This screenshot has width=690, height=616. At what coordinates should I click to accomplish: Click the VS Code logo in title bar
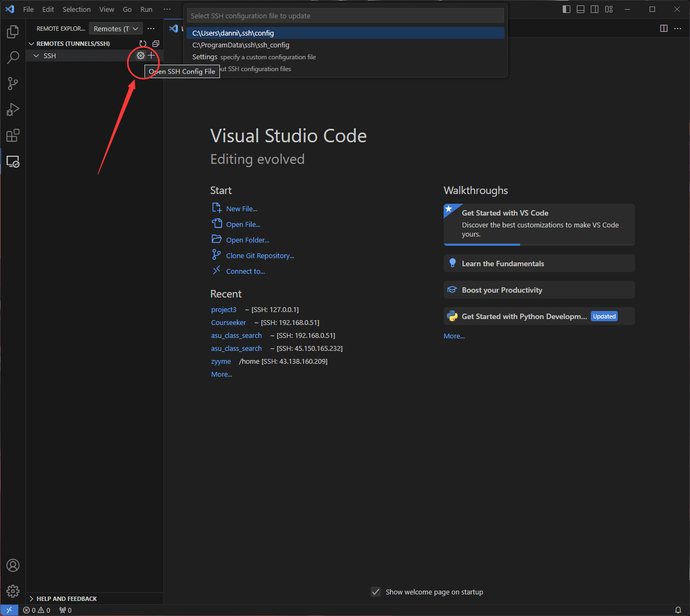(10, 9)
